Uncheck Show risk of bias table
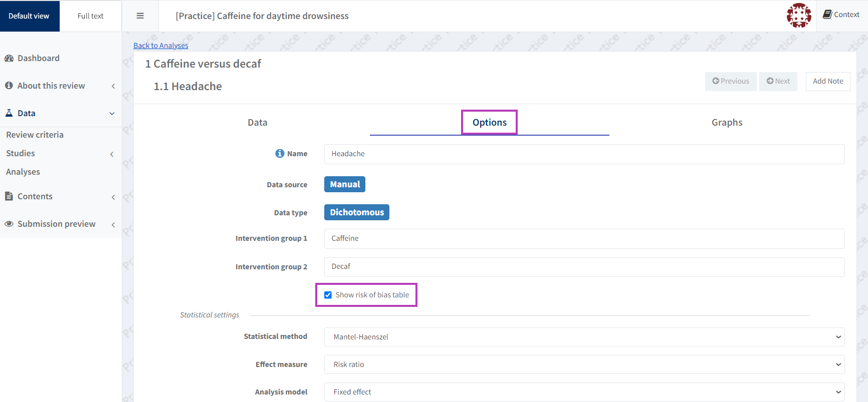This screenshot has height=402, width=868. click(328, 295)
